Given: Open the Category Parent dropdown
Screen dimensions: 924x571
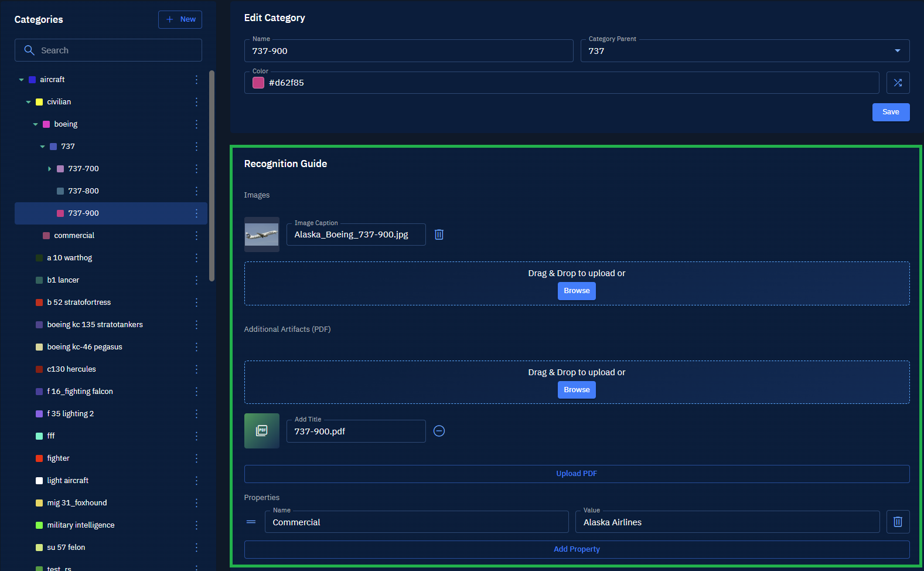Looking at the screenshot, I should (x=897, y=51).
